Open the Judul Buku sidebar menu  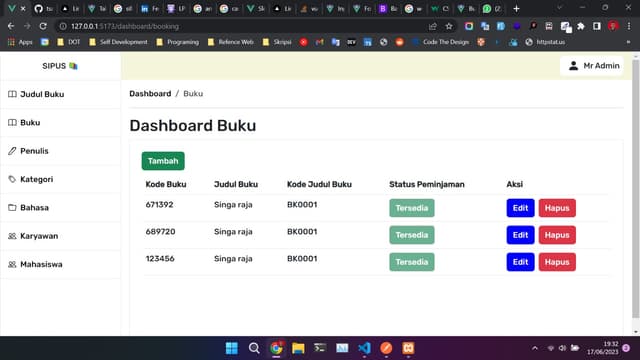[x=60, y=94]
